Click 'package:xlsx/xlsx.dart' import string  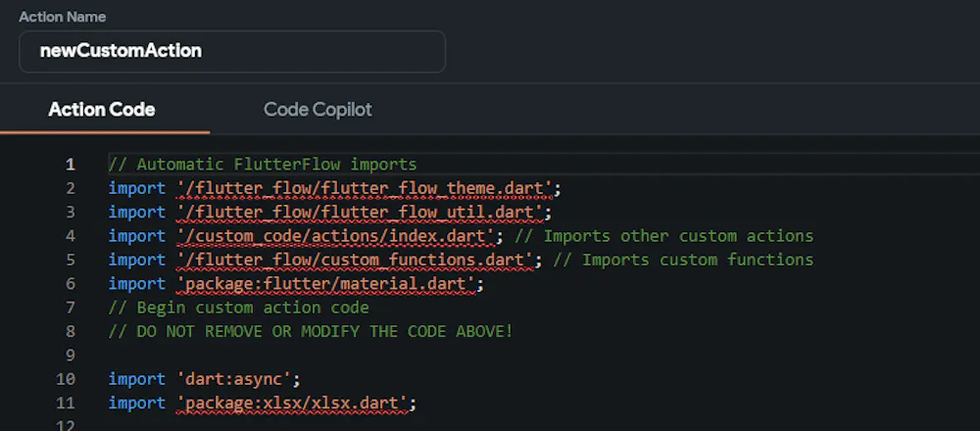(x=292, y=403)
